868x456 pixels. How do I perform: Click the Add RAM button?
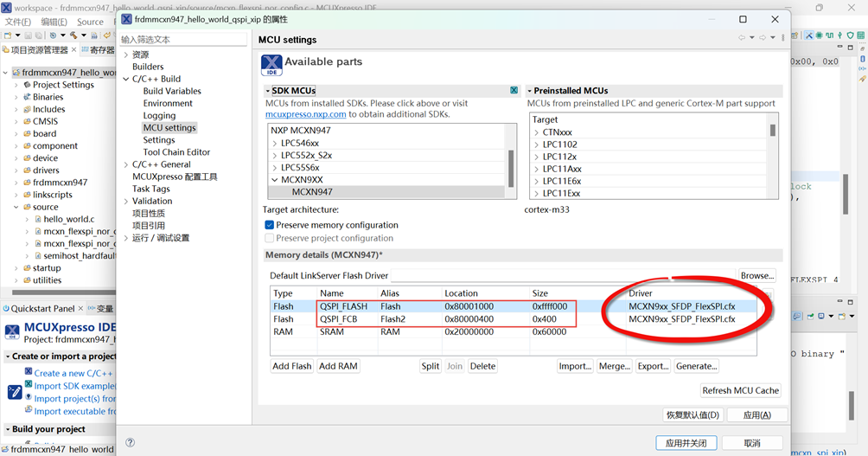coord(338,366)
